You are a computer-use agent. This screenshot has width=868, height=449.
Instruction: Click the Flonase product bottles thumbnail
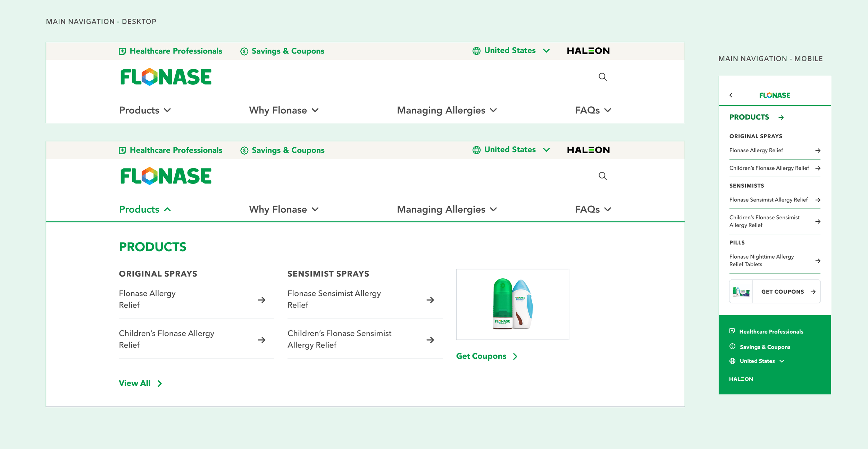tap(512, 304)
